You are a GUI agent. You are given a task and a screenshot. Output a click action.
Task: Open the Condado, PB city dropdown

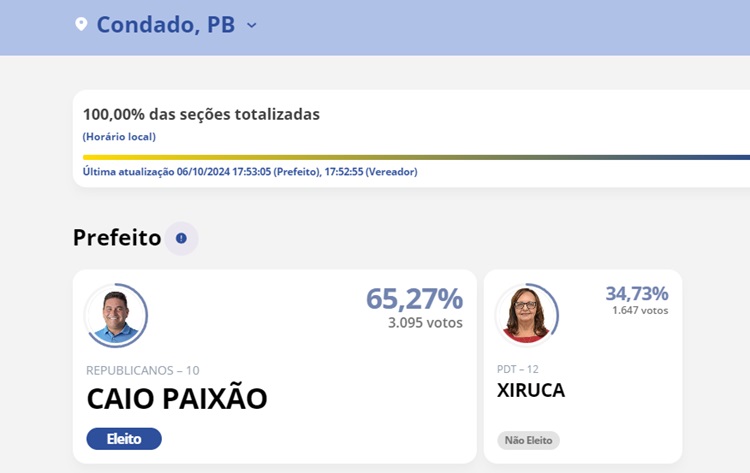(x=165, y=24)
